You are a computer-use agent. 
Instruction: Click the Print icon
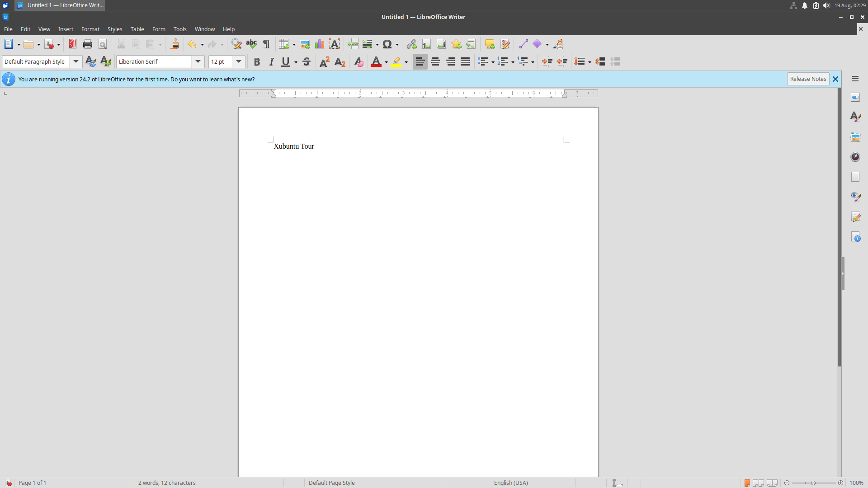click(x=88, y=44)
